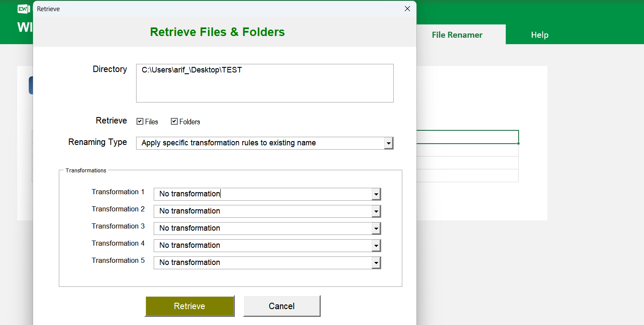Expand the Transformation 5 dropdown

377,262
